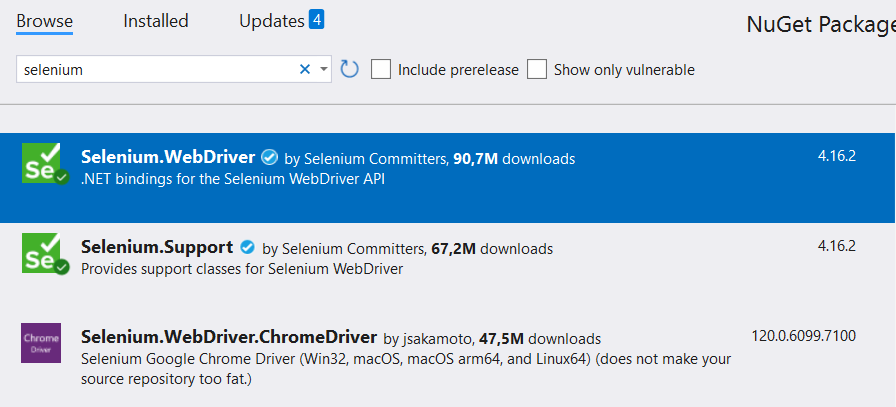Click the Updates count badge 4
This screenshot has height=407, width=896.
pos(317,19)
